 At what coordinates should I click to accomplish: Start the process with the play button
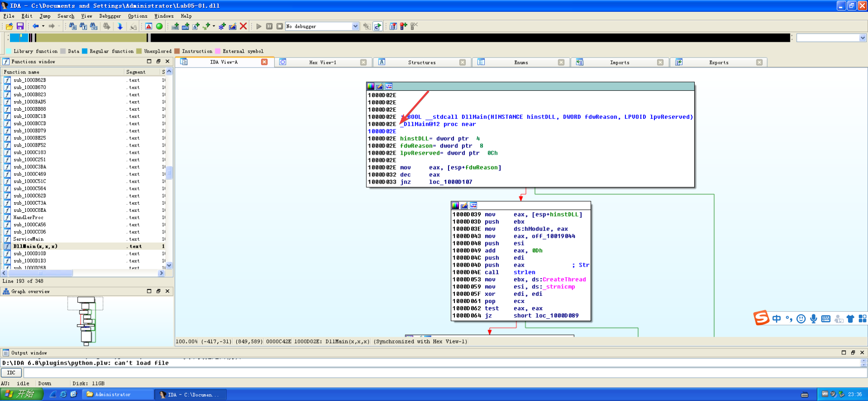[259, 26]
